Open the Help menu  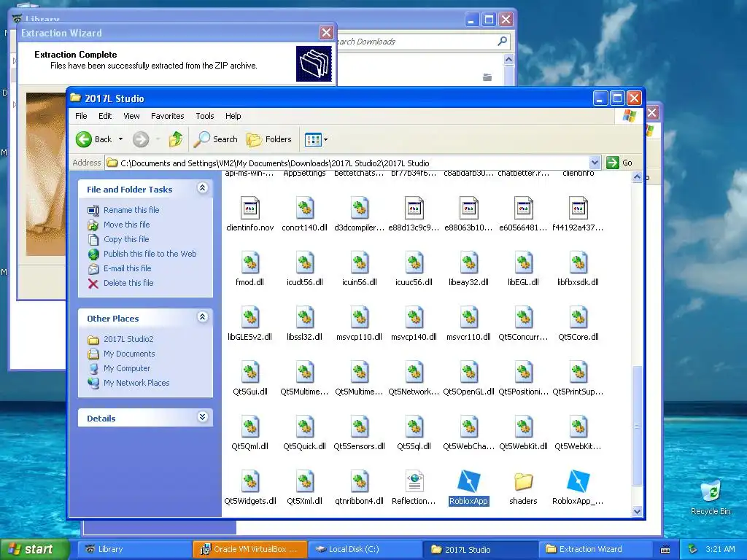233,116
